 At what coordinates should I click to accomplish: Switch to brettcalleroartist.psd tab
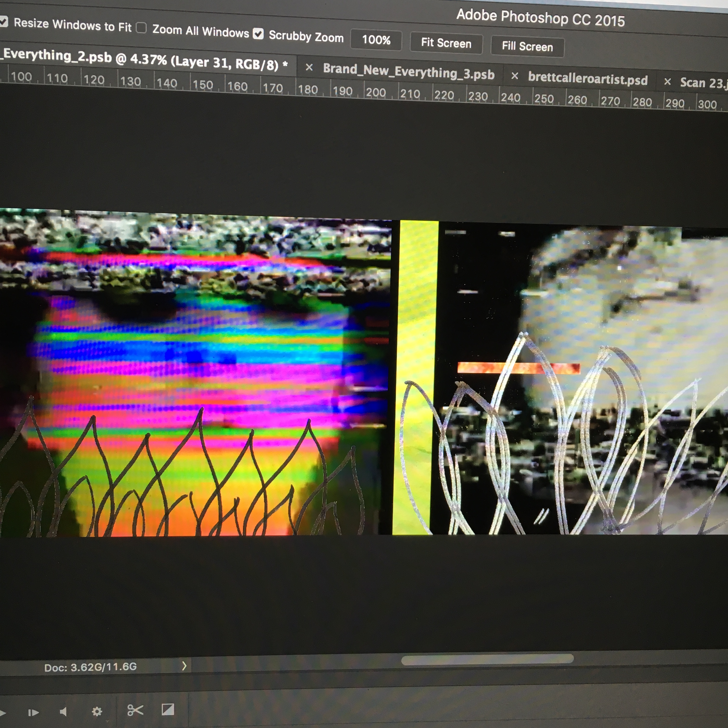coord(587,79)
